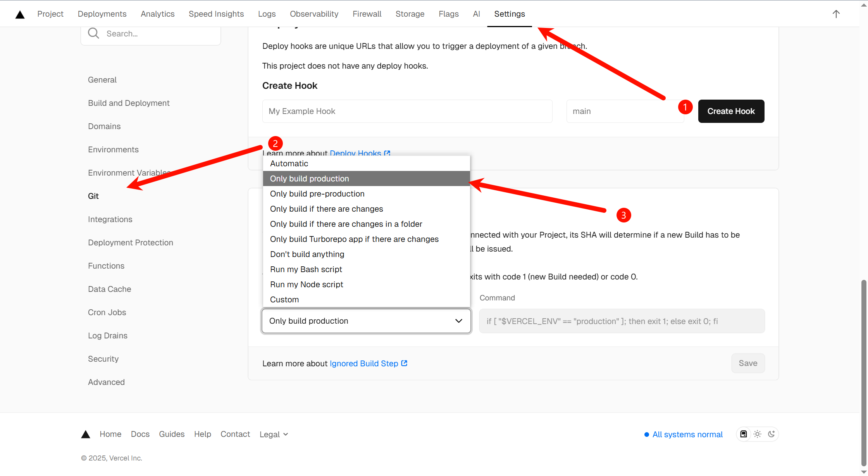
Task: Choose Only build if there are changes
Action: coord(367,209)
